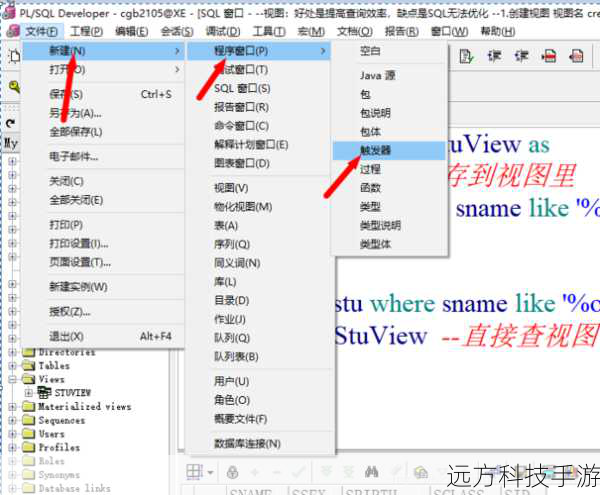Click the Sequences folder icon in tree
The width and height of the screenshot is (600, 495).
point(29,420)
